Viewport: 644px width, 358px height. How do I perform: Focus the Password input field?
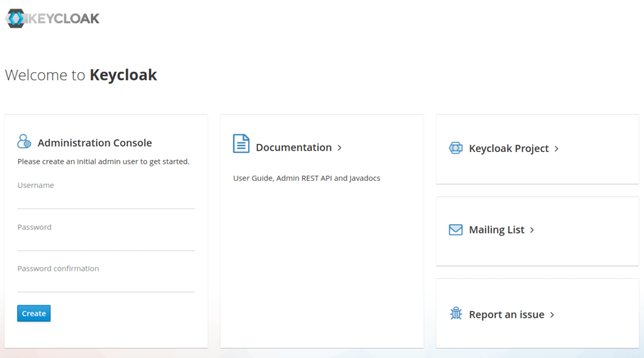click(106, 242)
